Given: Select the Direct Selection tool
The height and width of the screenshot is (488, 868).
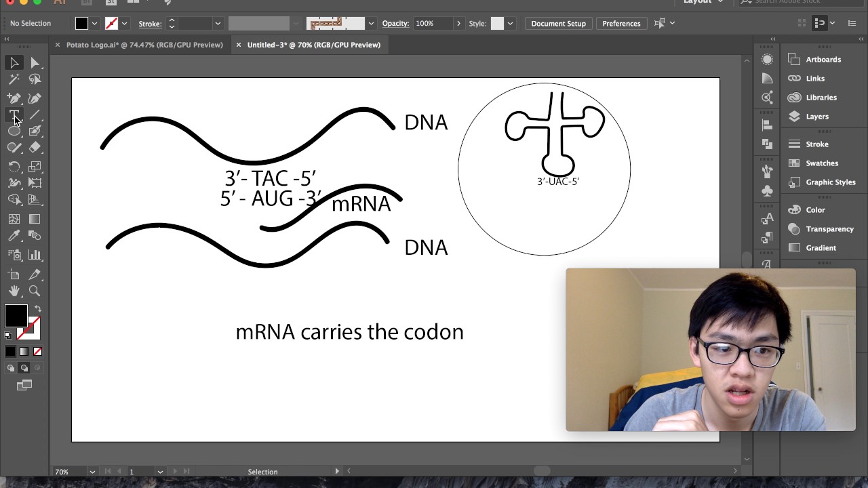Looking at the screenshot, I should [35, 62].
